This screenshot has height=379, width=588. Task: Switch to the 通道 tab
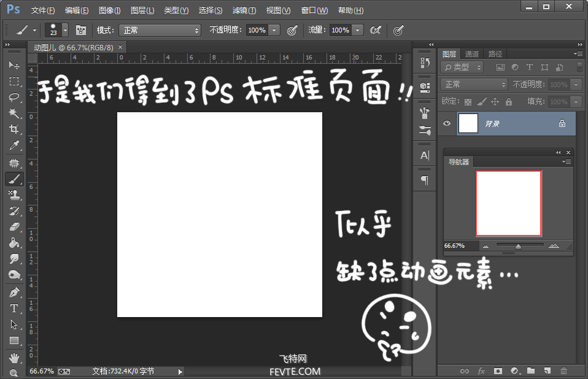[471, 54]
